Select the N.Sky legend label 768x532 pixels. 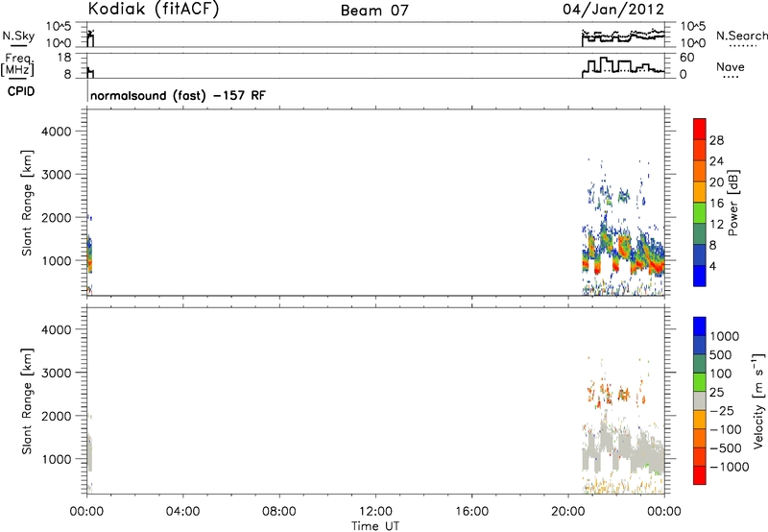click(18, 36)
